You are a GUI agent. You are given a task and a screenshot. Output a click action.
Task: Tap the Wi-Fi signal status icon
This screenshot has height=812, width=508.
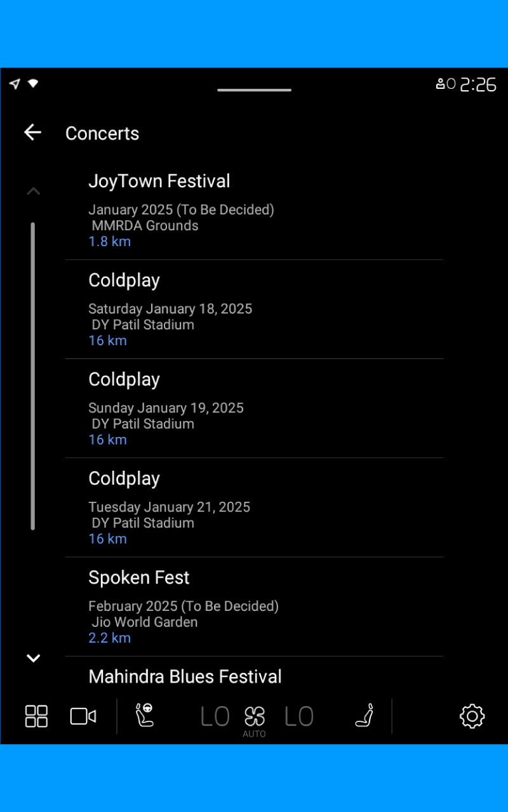pos(33,84)
